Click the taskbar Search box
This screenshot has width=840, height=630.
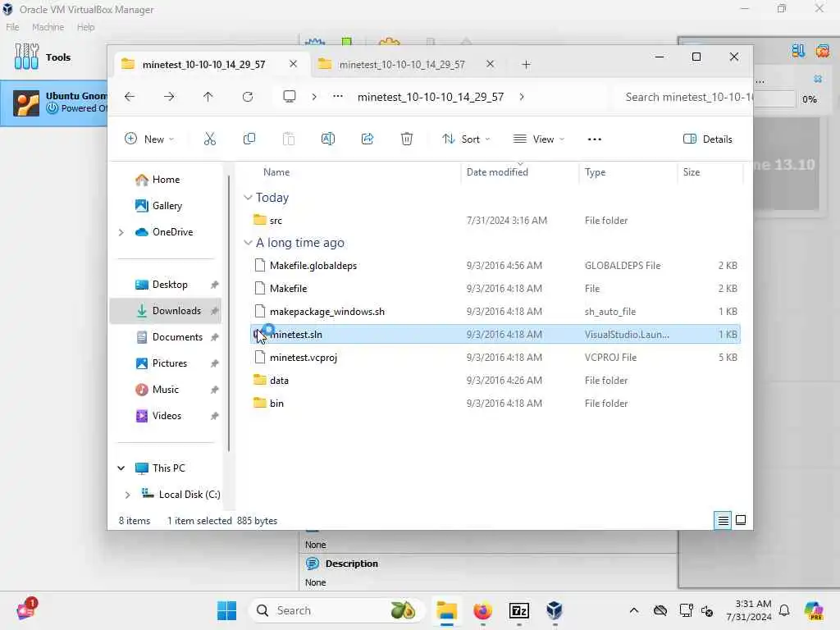pyautogui.click(x=337, y=610)
